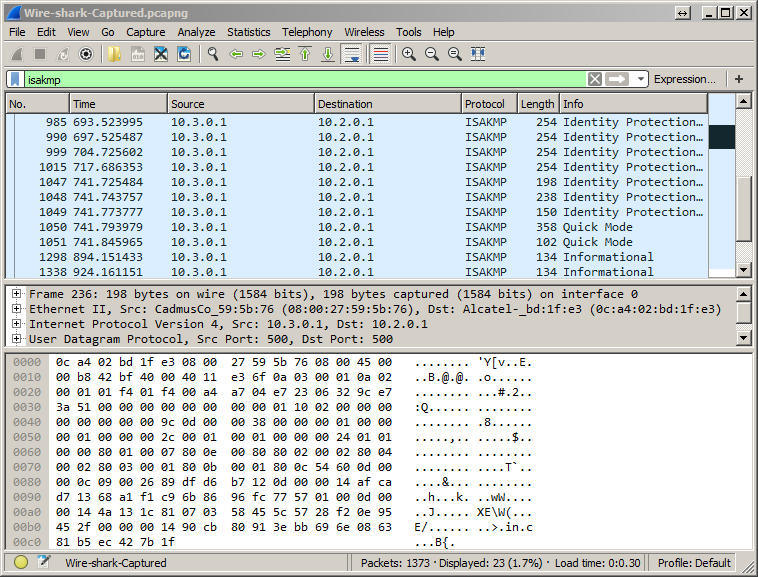Sort by Destination column header
The image size is (758, 577).
point(388,104)
